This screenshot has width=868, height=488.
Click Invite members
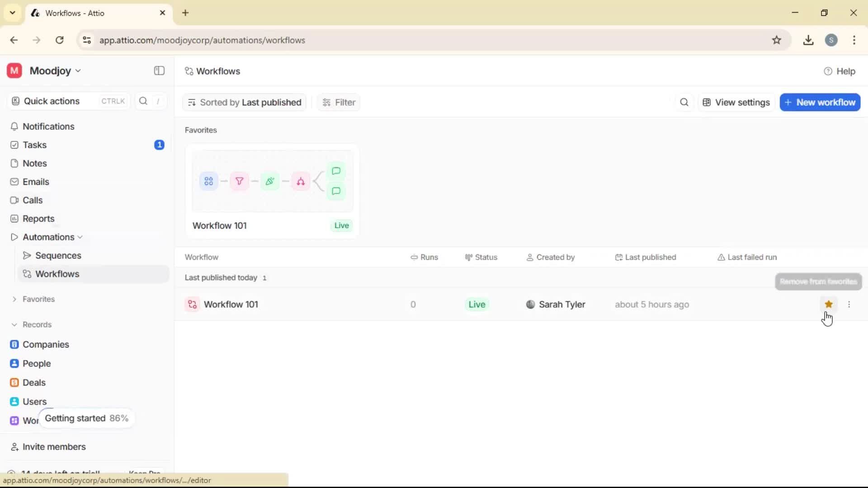tap(54, 447)
